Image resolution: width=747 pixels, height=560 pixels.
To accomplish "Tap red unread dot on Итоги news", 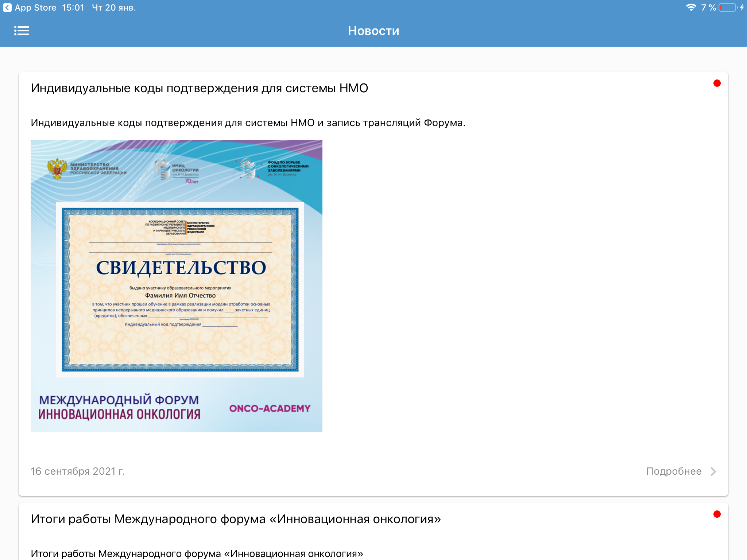I will [x=717, y=514].
